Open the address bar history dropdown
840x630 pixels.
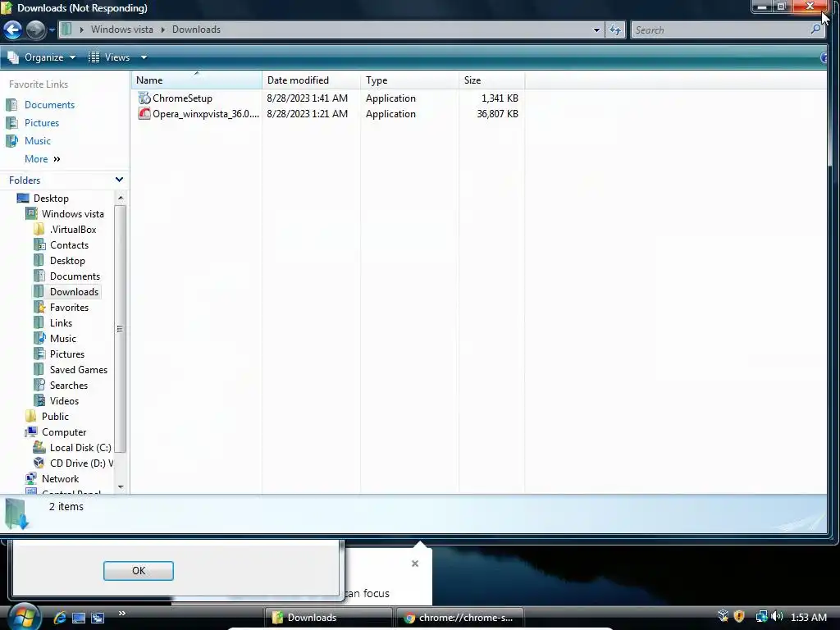[x=597, y=30]
